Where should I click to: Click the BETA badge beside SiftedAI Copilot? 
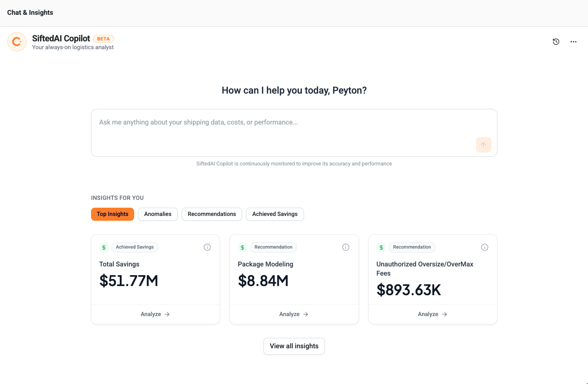click(103, 39)
